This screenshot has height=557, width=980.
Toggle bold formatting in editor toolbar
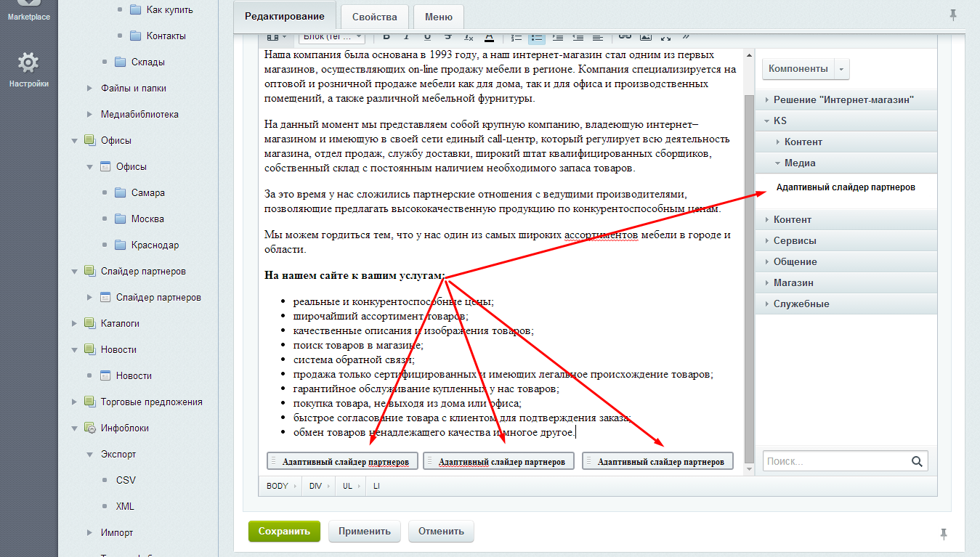click(386, 36)
